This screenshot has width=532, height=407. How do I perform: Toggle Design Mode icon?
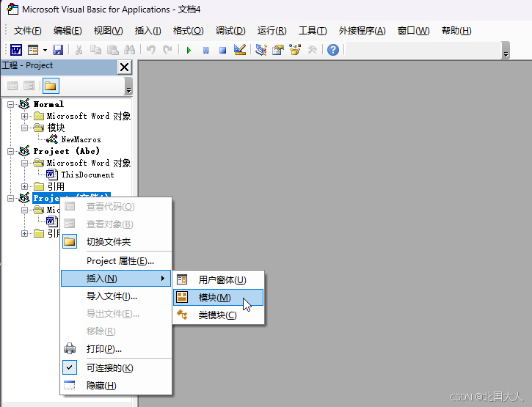[x=240, y=50]
